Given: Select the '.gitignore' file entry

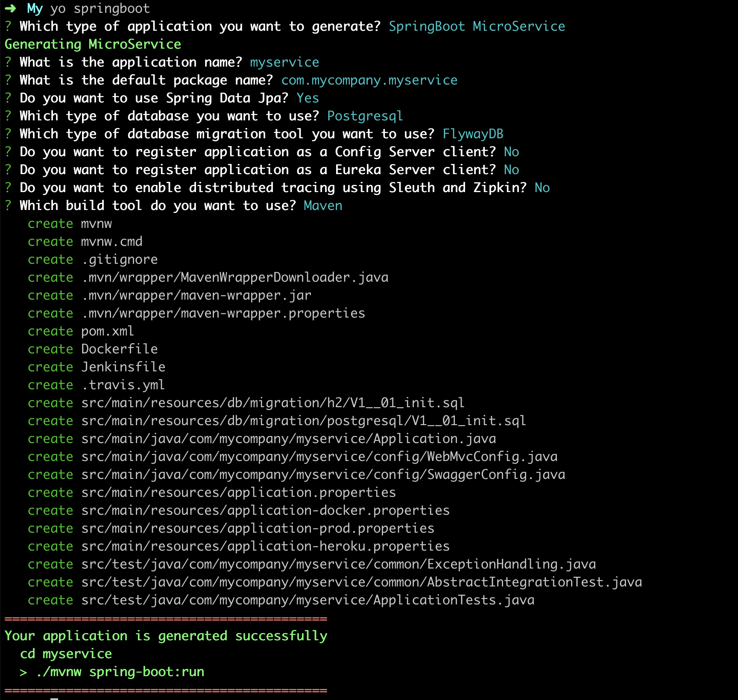Looking at the screenshot, I should (x=120, y=260).
